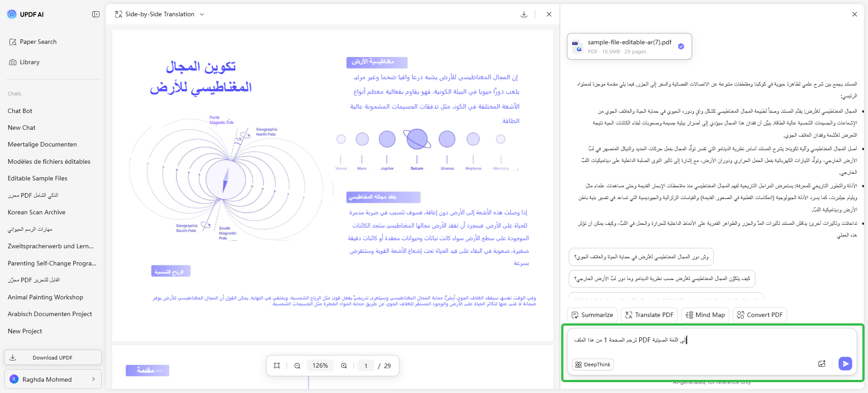Click the fit-to-page icon in zoom bar
868x393 pixels.
[277, 365]
